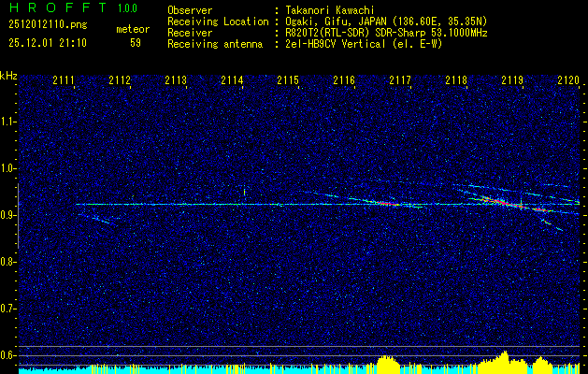Click the faint echo trace below 2111
Screen dimensions: 588x374
(97, 219)
